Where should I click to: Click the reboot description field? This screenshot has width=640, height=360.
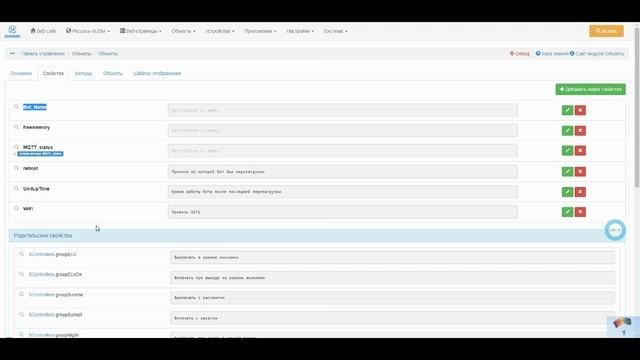(x=343, y=172)
